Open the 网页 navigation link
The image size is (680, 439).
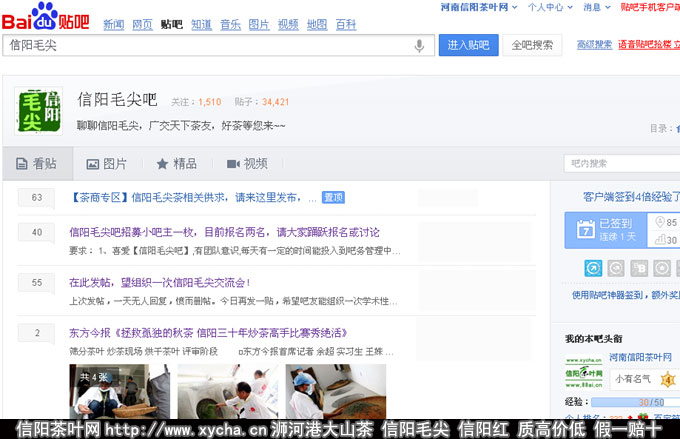coord(142,25)
